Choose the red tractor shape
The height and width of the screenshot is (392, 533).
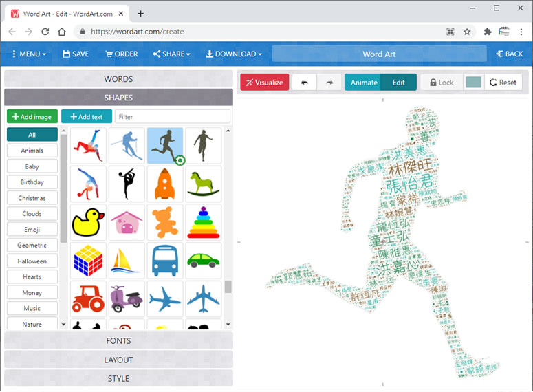[x=88, y=298]
